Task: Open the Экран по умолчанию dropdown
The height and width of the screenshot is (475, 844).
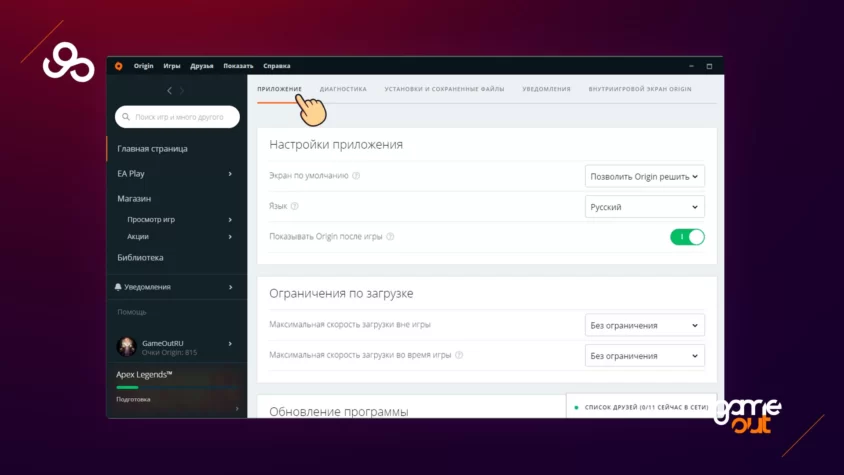Action: 645,177
